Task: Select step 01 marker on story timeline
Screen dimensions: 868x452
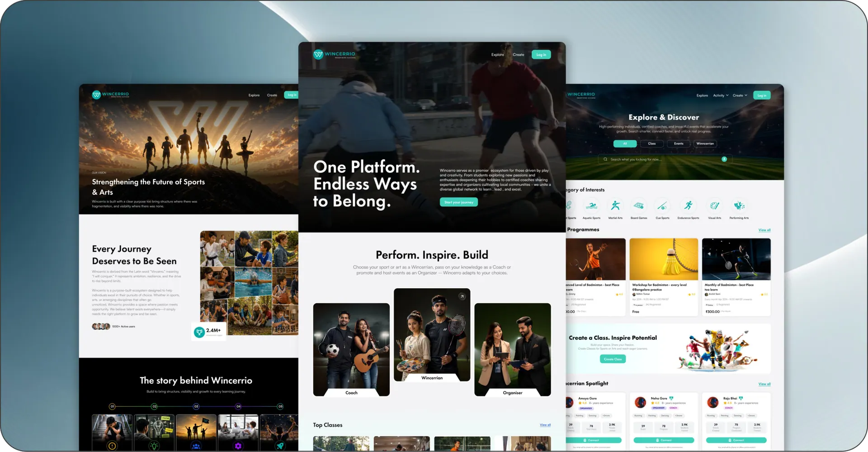Action: (112, 406)
